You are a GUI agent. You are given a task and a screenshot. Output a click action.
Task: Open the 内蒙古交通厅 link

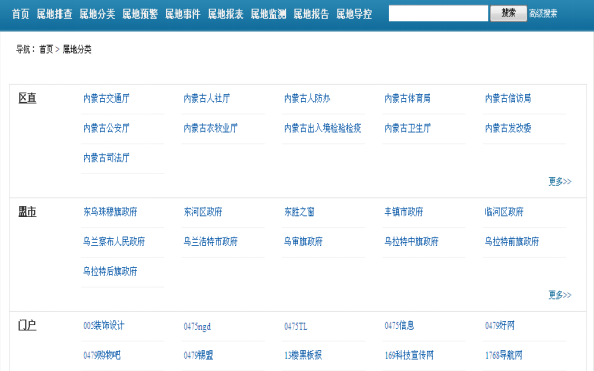pyautogui.click(x=106, y=99)
